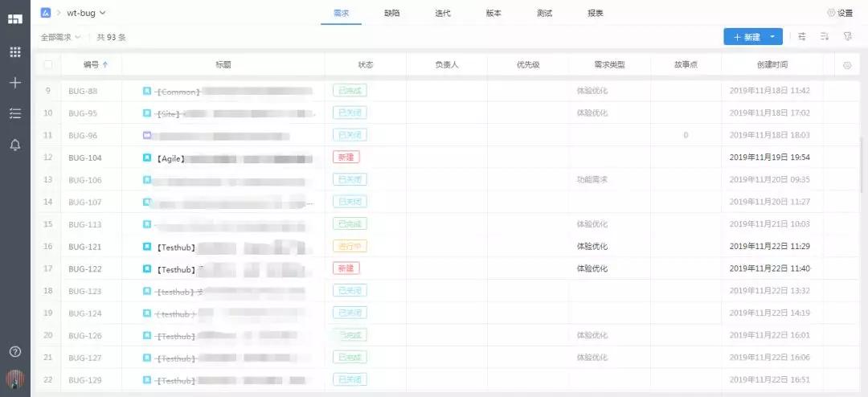Screen dimensions: 868x397
Task: Click story icon of BUG-88 row
Action: click(x=147, y=91)
